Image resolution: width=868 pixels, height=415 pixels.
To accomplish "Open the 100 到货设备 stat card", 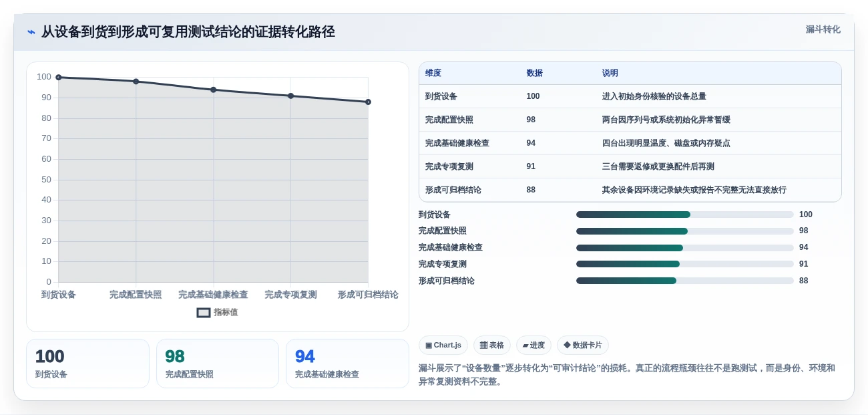I will [x=87, y=364].
